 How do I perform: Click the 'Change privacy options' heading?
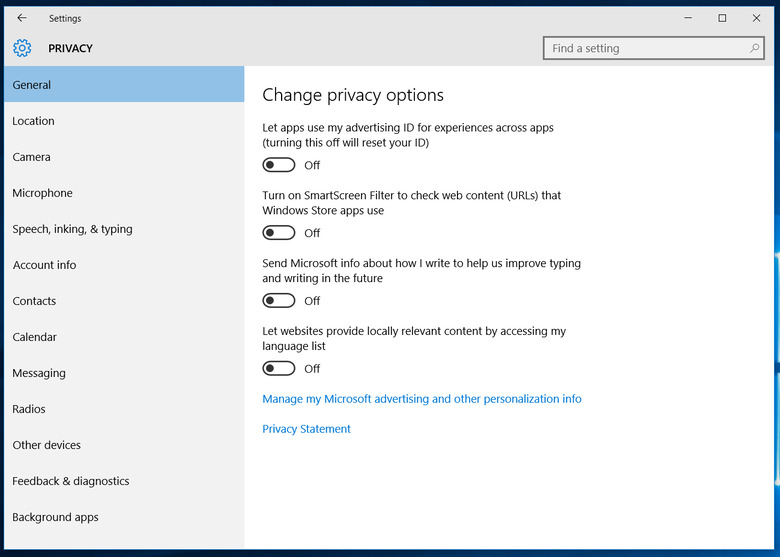tap(353, 95)
